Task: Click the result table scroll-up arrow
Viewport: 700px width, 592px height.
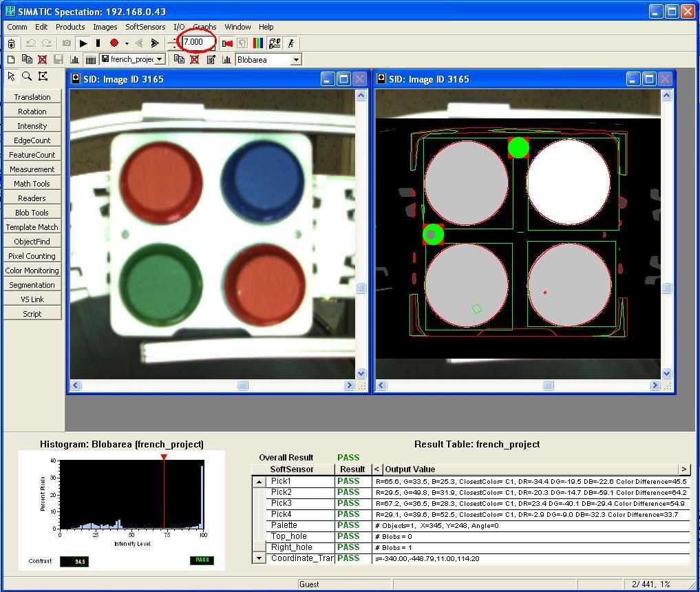Action: click(x=259, y=482)
